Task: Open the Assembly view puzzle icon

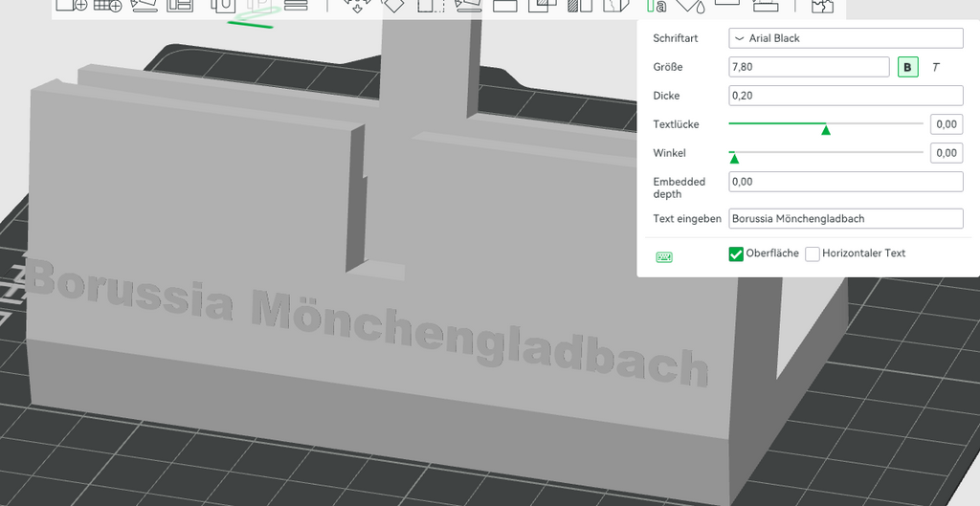Action: pyautogui.click(x=822, y=6)
